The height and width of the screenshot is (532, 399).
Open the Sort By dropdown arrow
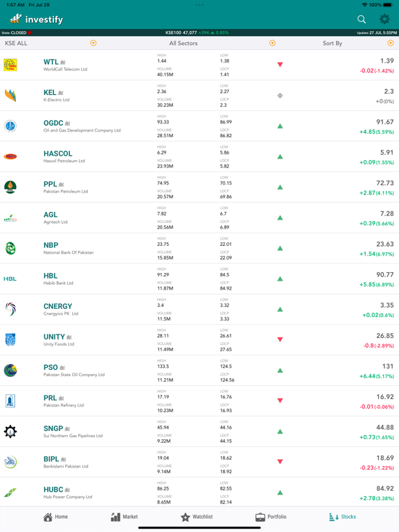pos(391,43)
